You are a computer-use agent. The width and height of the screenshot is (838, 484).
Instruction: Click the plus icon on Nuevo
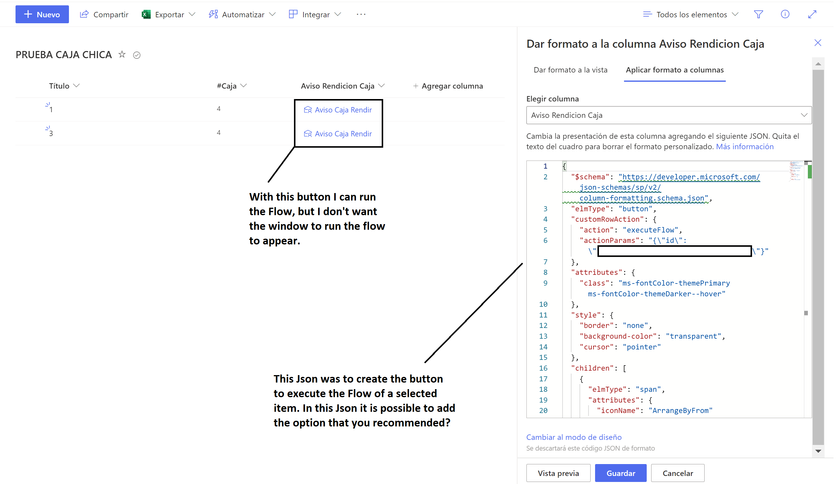tap(28, 14)
